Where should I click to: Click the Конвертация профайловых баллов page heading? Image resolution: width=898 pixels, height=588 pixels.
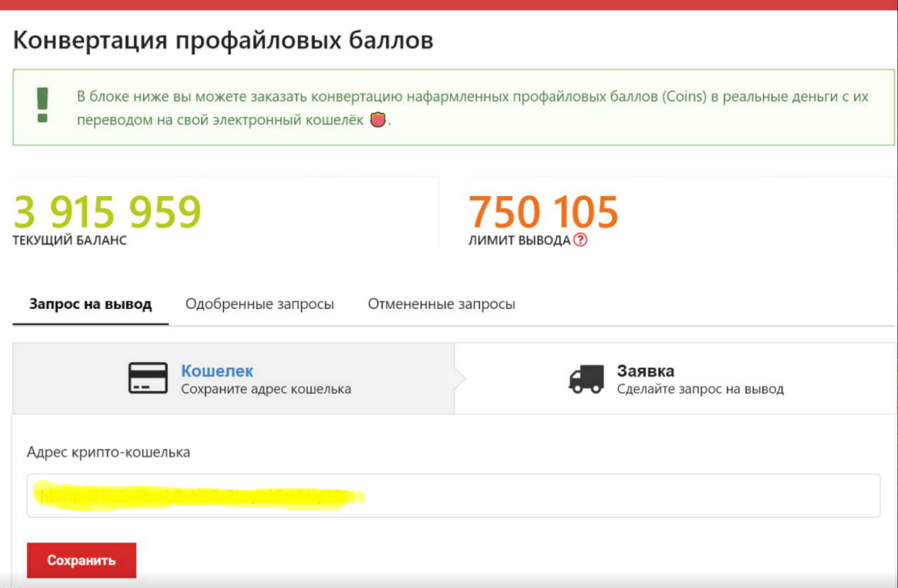[x=223, y=41]
